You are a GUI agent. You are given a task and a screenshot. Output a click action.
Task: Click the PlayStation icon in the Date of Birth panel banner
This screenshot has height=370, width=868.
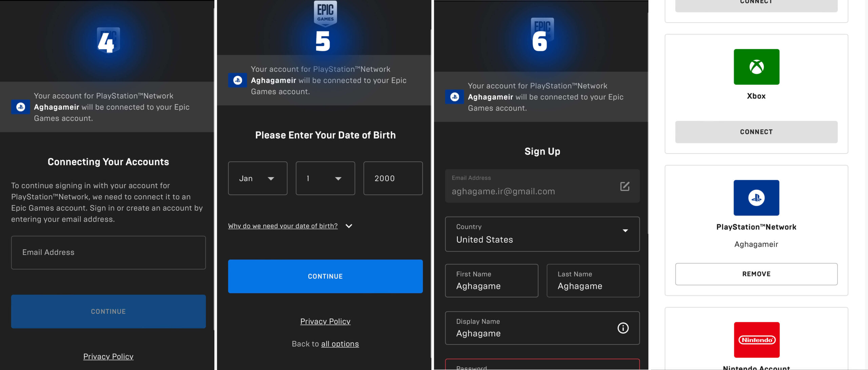click(237, 80)
